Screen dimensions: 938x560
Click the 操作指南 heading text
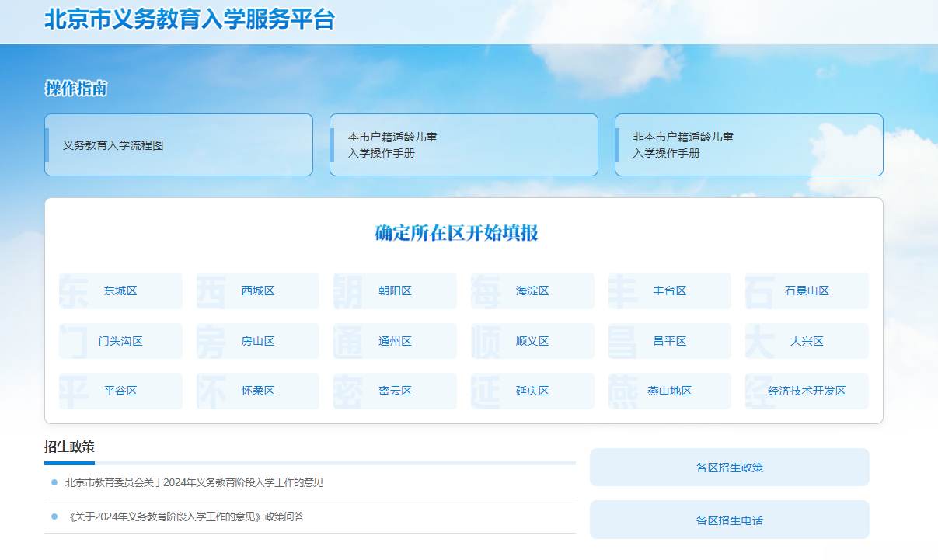[x=75, y=89]
